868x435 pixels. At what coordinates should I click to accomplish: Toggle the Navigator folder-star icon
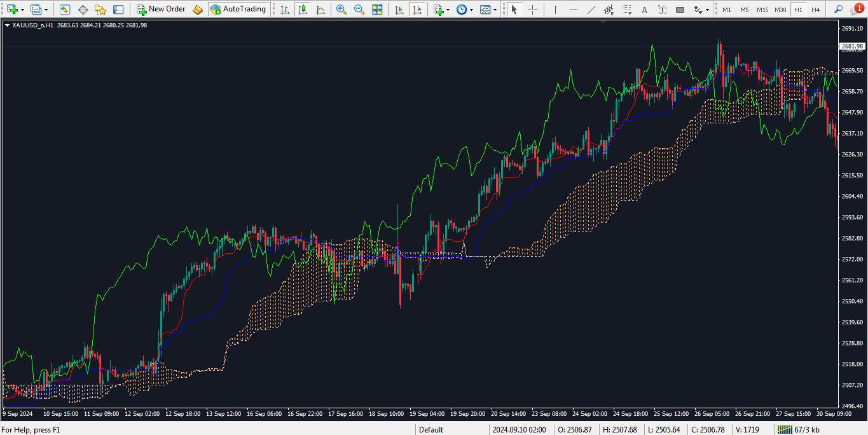[100, 10]
